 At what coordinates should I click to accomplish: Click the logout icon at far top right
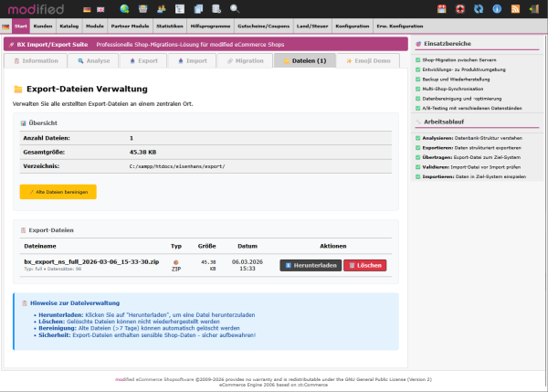[534, 9]
